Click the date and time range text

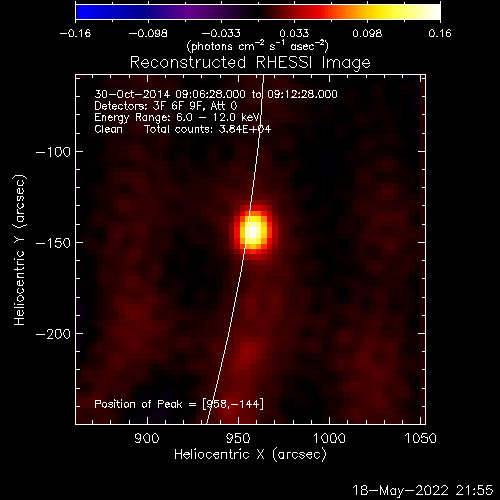pyautogui.click(x=216, y=94)
